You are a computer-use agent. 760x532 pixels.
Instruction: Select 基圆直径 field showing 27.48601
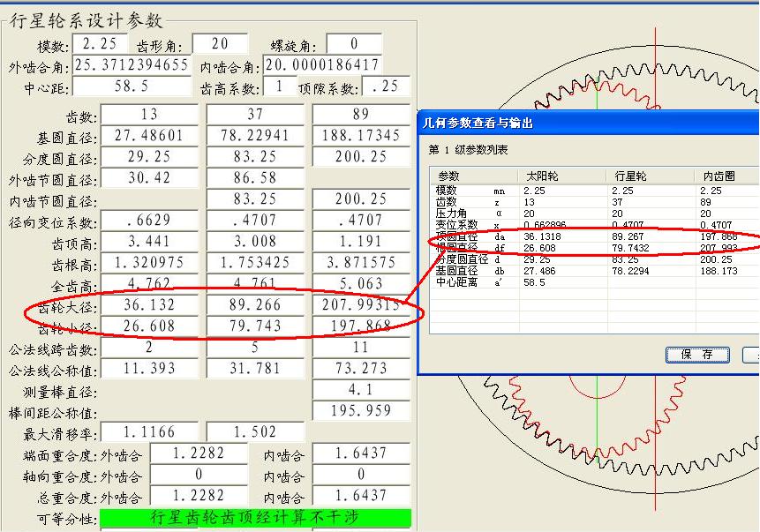[149, 136]
